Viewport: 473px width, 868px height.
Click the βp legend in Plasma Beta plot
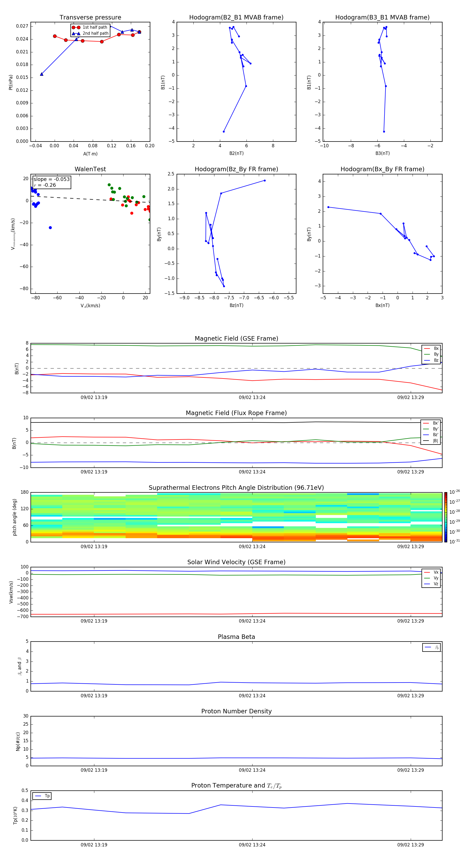point(431,647)
